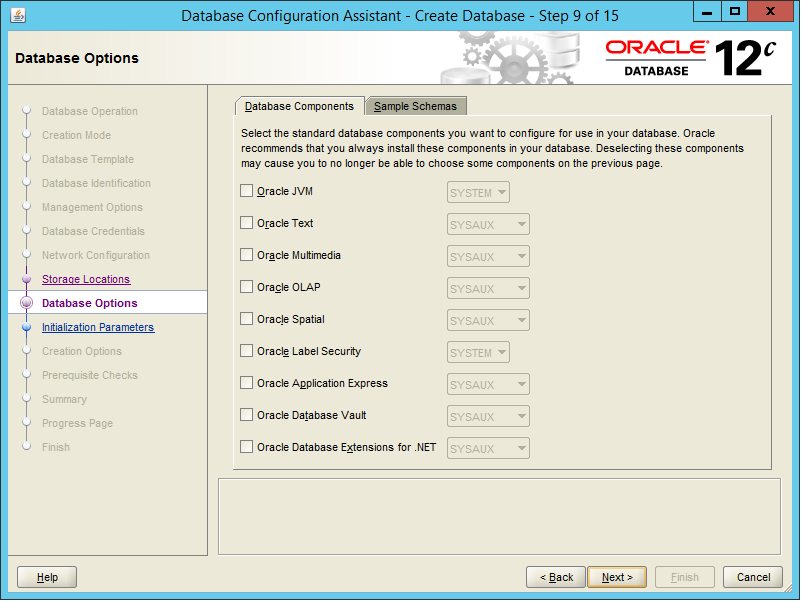
Task: Close the Database Configuration Assistant window
Action: (770, 11)
